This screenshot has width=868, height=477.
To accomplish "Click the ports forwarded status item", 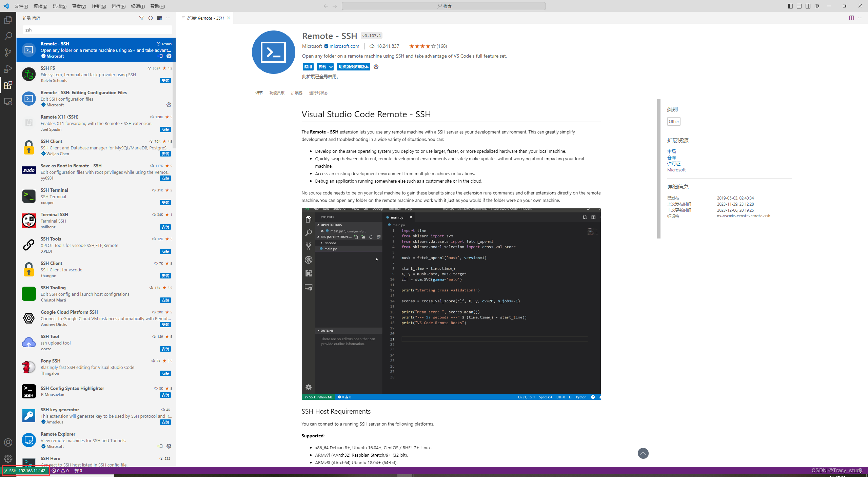I will click(x=78, y=471).
